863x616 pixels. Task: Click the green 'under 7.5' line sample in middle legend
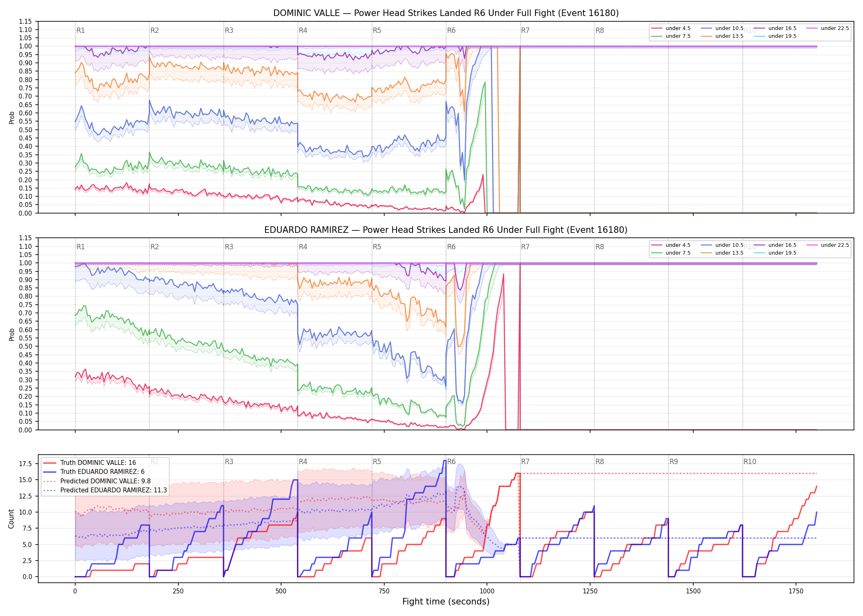coord(657,253)
